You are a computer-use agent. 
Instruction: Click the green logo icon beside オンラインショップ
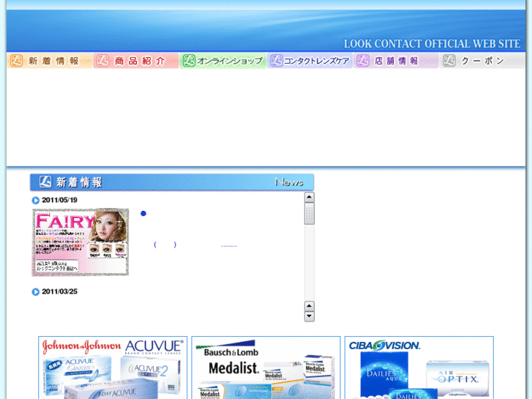click(x=189, y=61)
